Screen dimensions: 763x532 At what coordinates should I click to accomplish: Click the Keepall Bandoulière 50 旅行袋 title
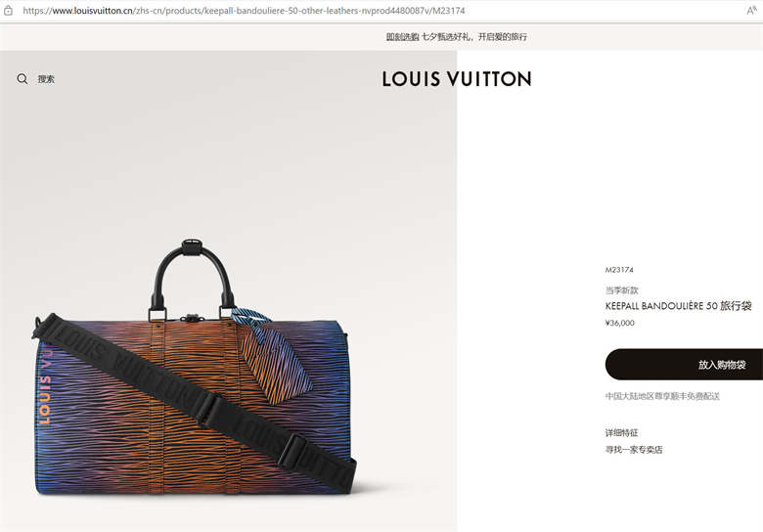678,306
